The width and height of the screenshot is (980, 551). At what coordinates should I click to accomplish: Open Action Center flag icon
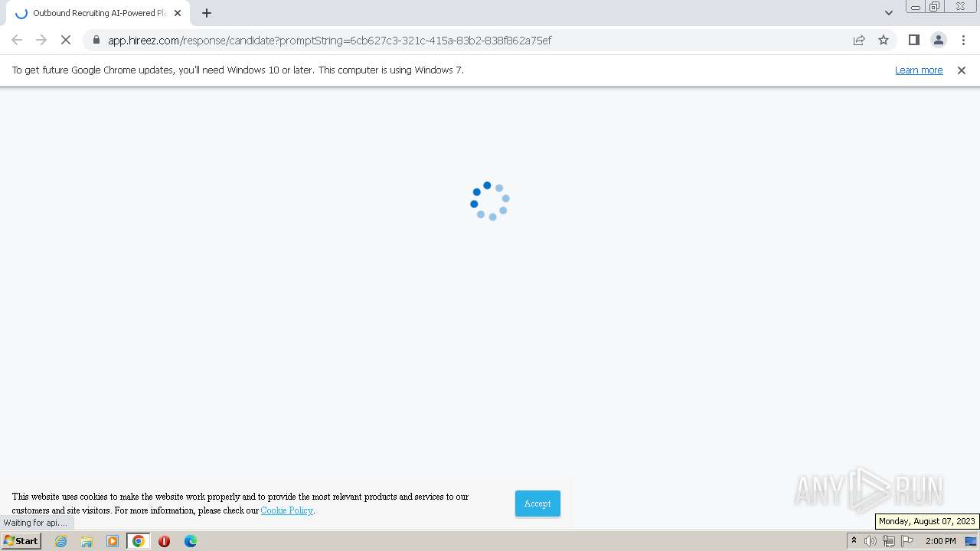907,541
